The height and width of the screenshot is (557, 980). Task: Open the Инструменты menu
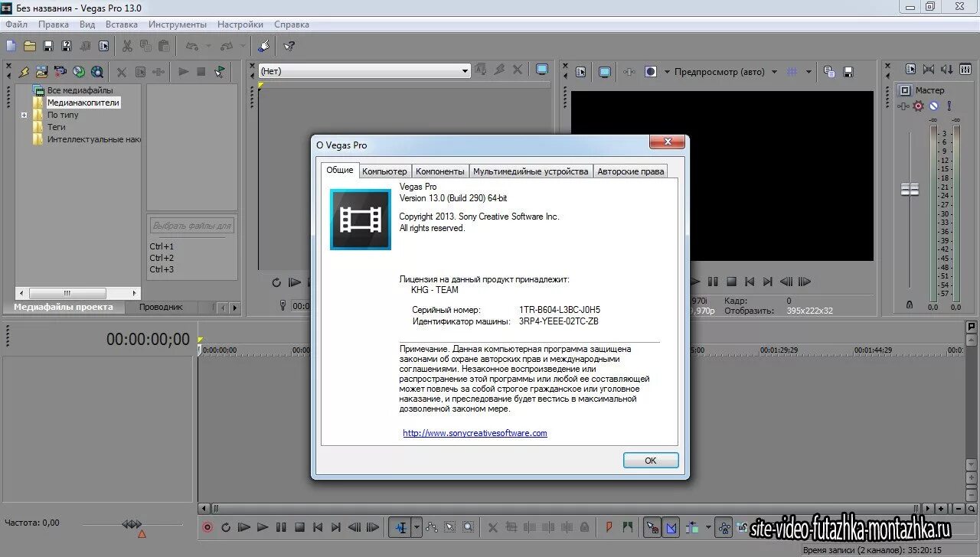(178, 24)
